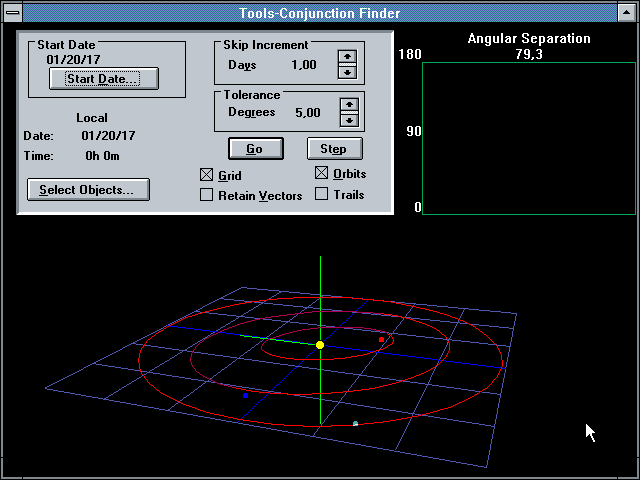Enable Retain Vectors checkbox
The height and width of the screenshot is (480, 640).
click(207, 195)
